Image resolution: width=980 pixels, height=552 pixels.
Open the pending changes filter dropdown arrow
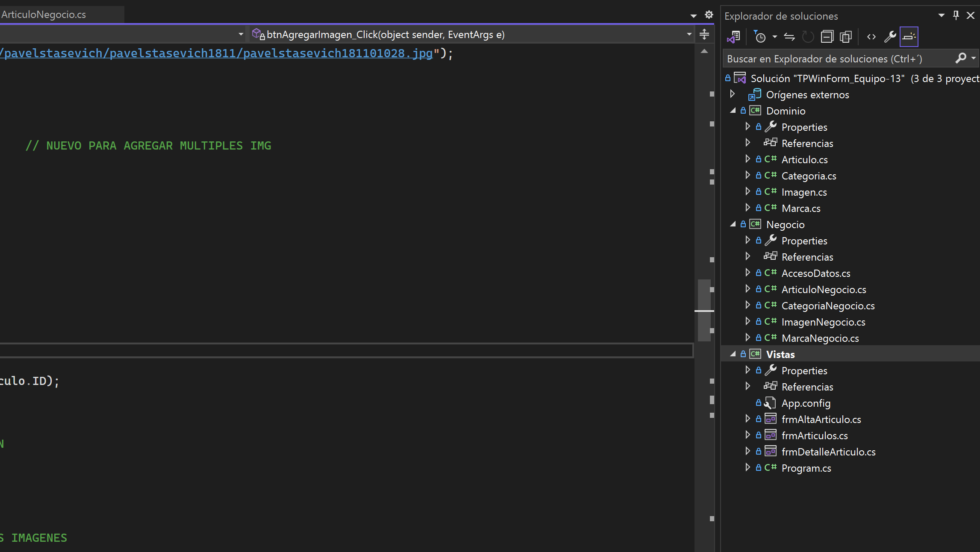(x=774, y=37)
